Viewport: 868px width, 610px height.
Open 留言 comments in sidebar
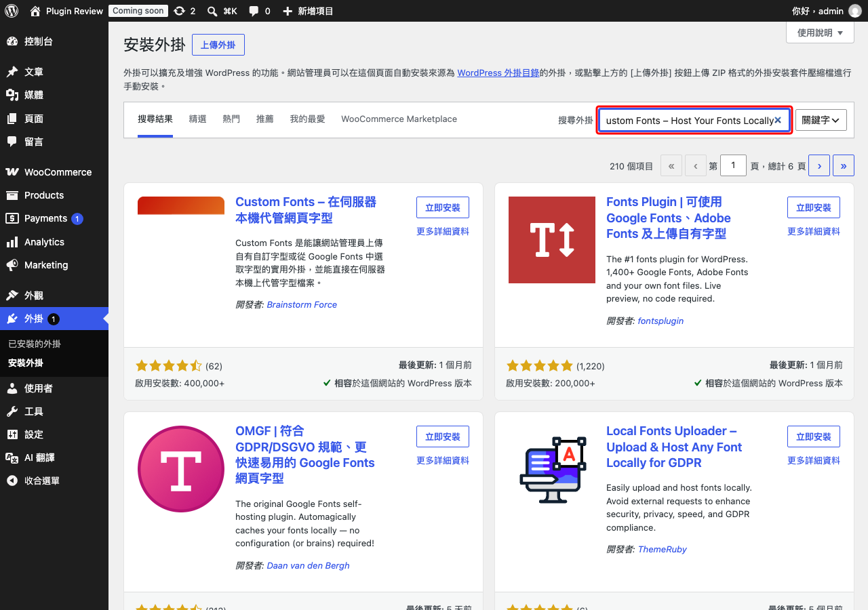pos(54,142)
